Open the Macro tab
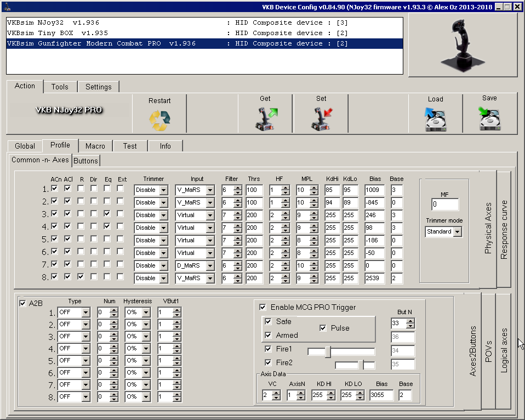Viewport: 525px width, 420px height. [95, 146]
